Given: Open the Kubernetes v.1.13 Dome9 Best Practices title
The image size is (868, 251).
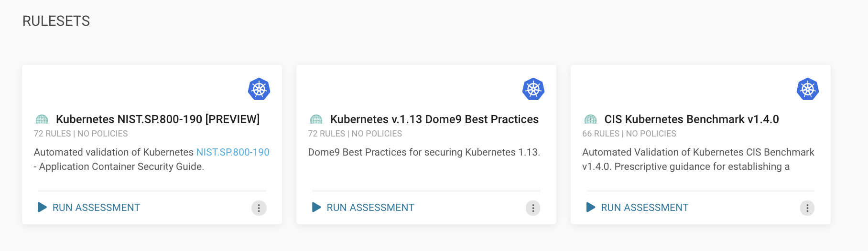Looking at the screenshot, I should [x=434, y=119].
